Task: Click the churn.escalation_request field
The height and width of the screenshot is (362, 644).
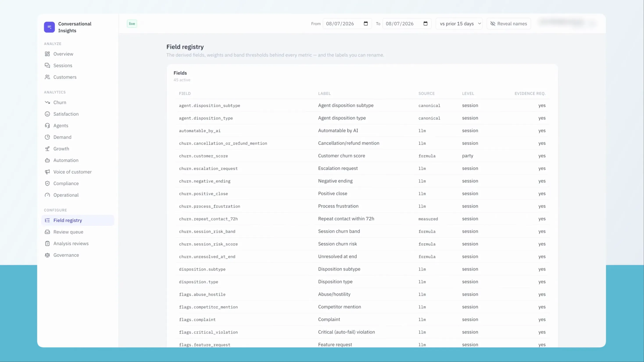Action: click(x=208, y=168)
